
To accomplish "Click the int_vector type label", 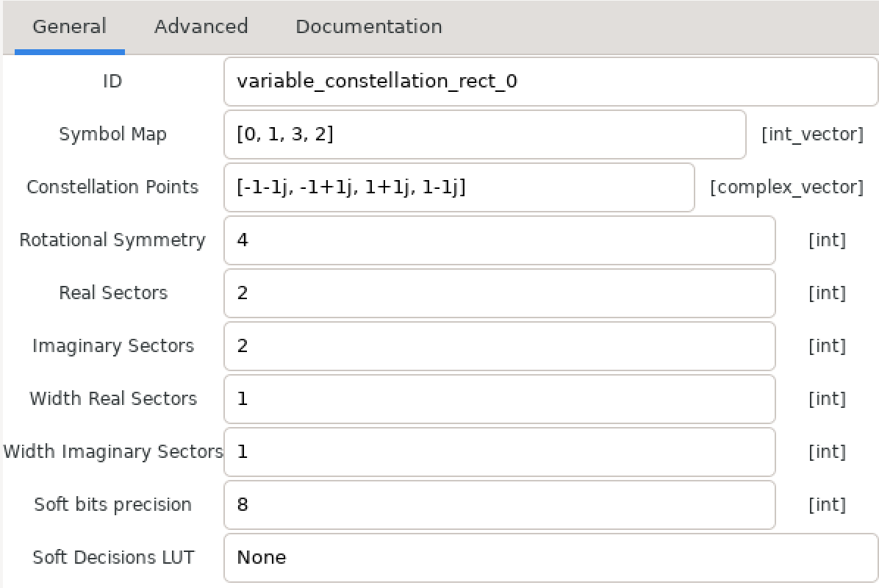I will (x=812, y=135).
